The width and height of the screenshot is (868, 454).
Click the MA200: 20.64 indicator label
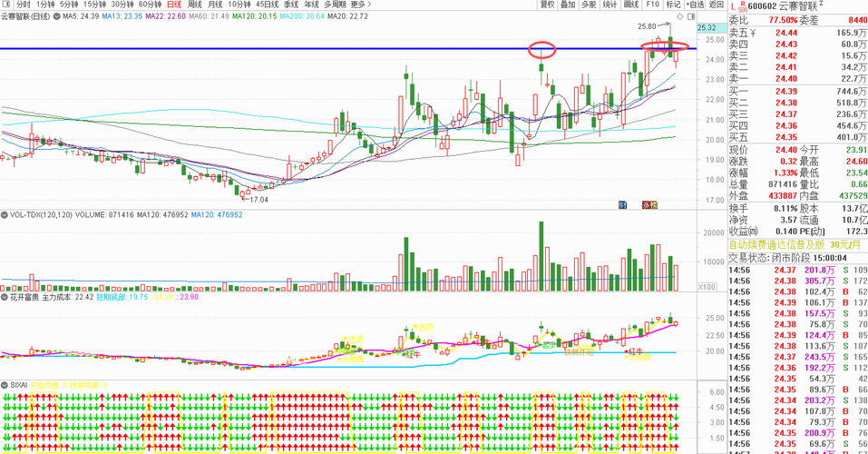[302, 16]
